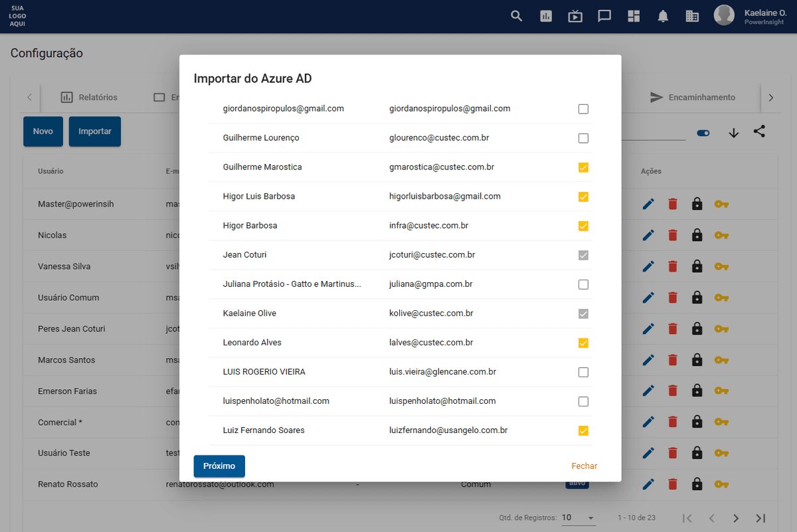Go to previous page of table
797x532 pixels.
(x=711, y=518)
